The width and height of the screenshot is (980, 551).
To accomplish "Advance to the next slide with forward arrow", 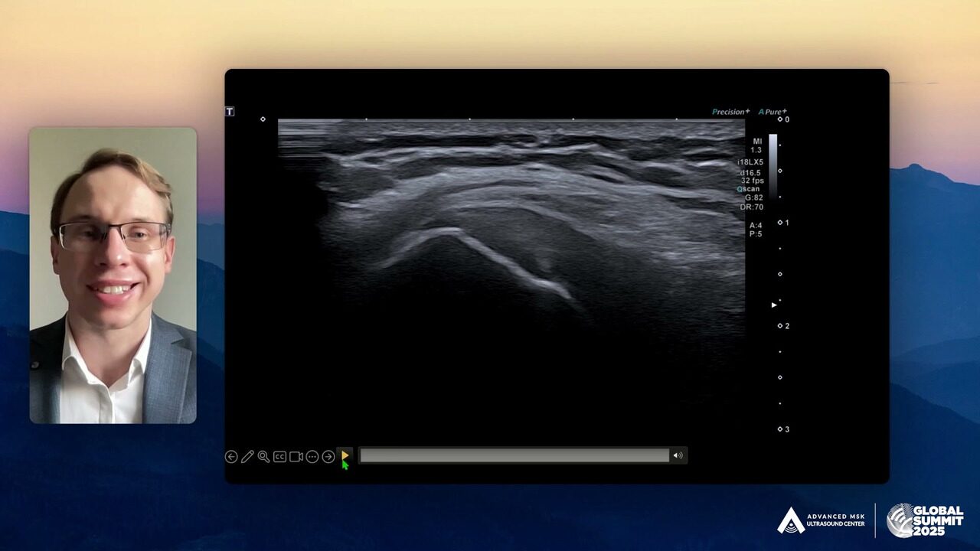I will [328, 457].
